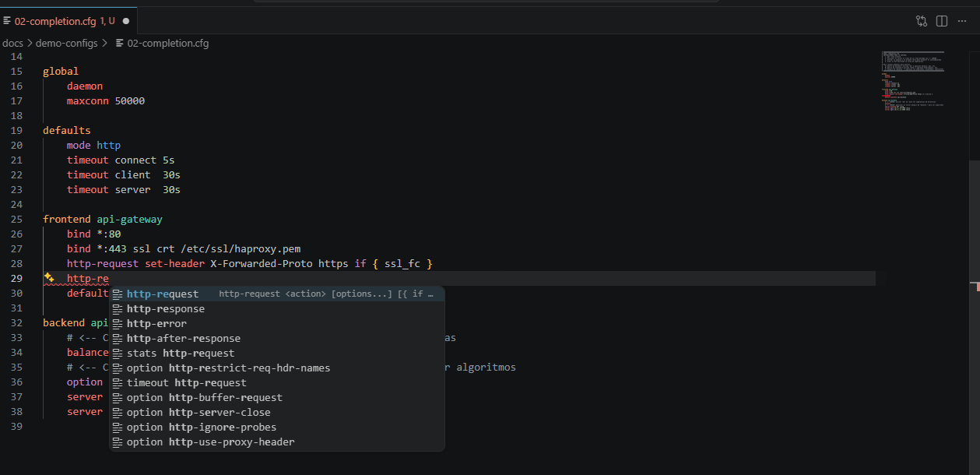Screen dimensions: 980x475
Task: Open the docs breadcrumb dropdown
Action: click(x=12, y=43)
